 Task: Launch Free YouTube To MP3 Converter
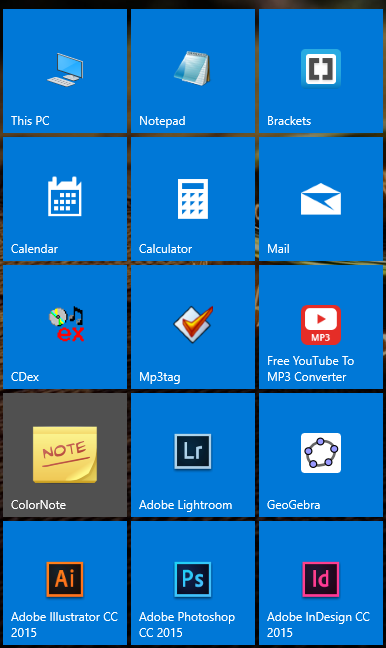pyautogui.click(x=321, y=327)
